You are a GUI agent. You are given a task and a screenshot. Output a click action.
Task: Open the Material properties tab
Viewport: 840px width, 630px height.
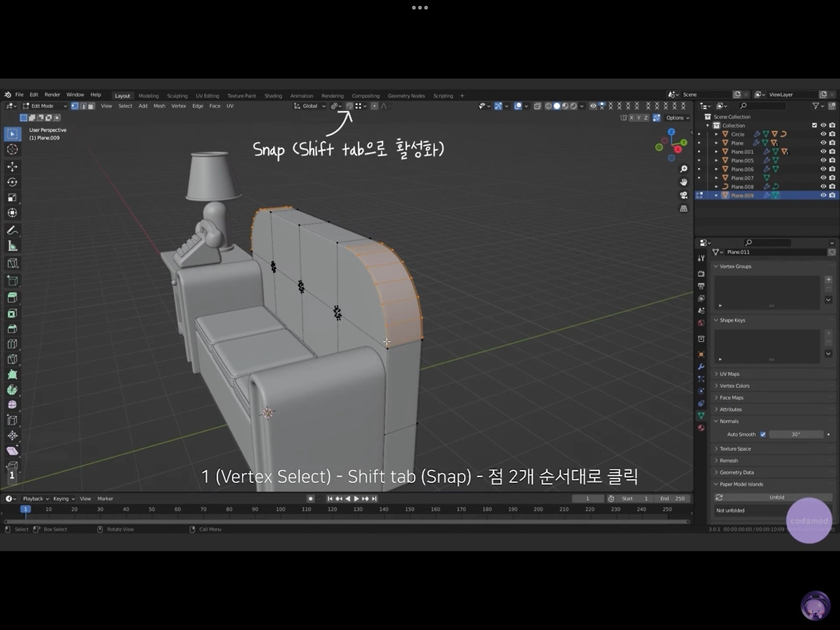coord(701,428)
